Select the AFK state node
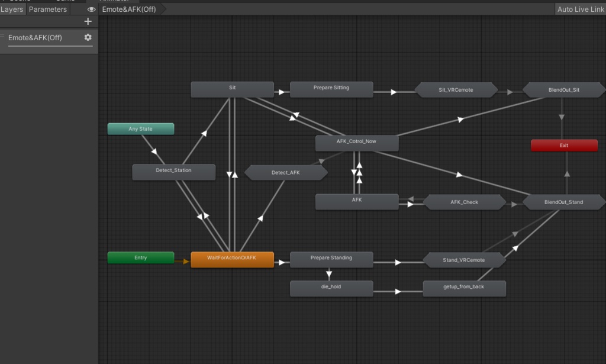Screen dimensions: 606x364 (357, 202)
